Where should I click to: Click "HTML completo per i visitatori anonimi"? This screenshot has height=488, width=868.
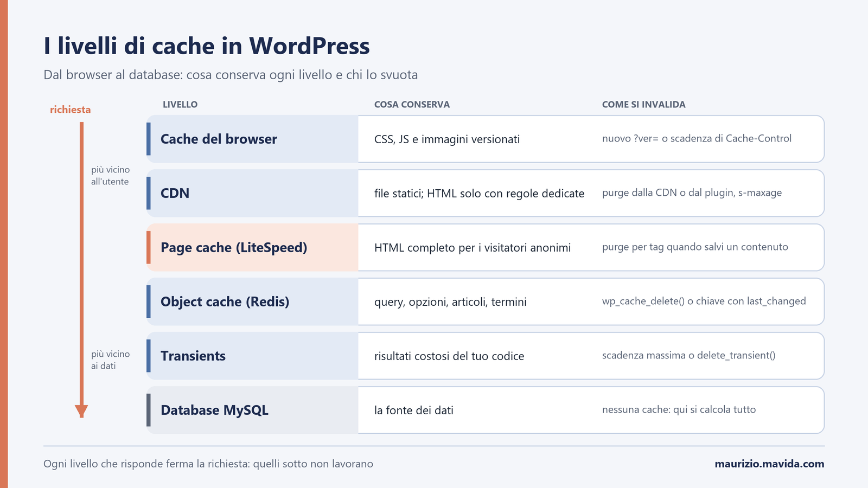(473, 248)
